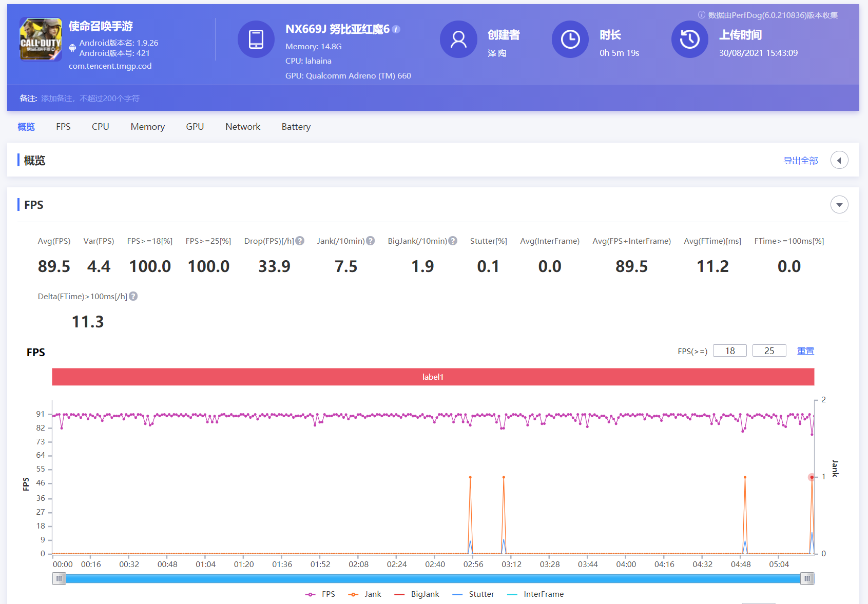This screenshot has width=868, height=604.
Task: Open the GPU tab
Action: tap(195, 127)
